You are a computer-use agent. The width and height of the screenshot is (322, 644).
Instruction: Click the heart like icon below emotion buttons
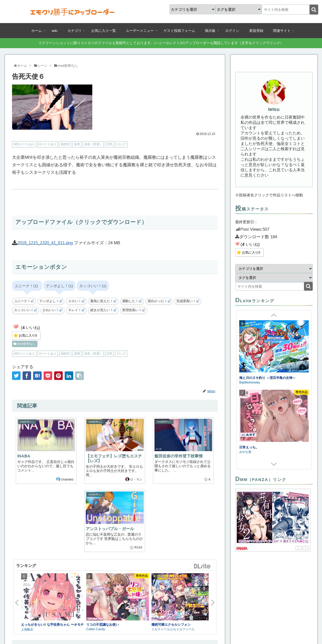point(16,327)
